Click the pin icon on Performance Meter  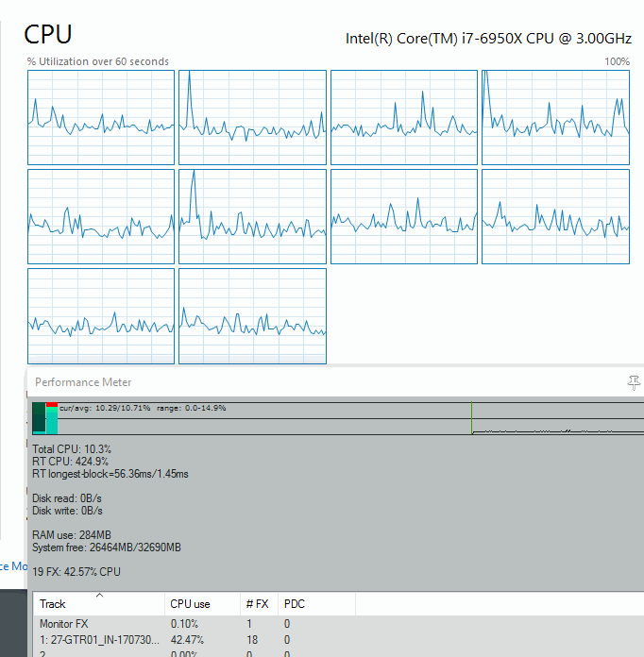pyautogui.click(x=634, y=382)
